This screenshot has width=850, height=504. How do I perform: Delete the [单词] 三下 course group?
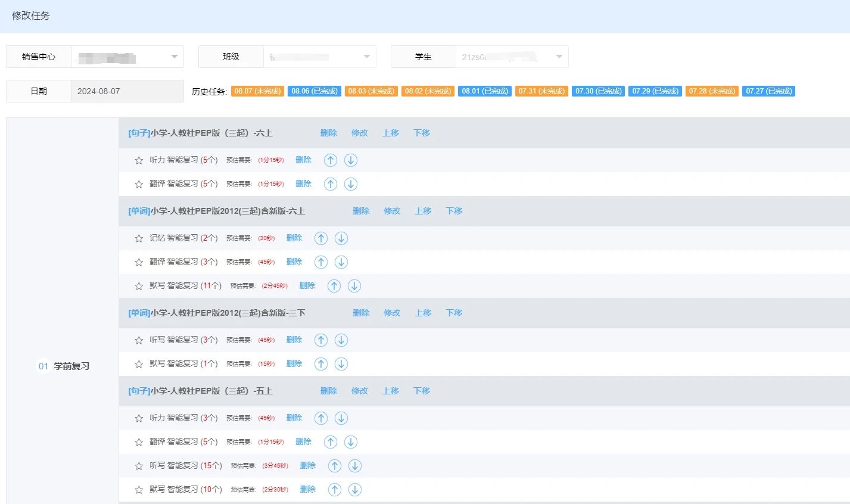[362, 313]
